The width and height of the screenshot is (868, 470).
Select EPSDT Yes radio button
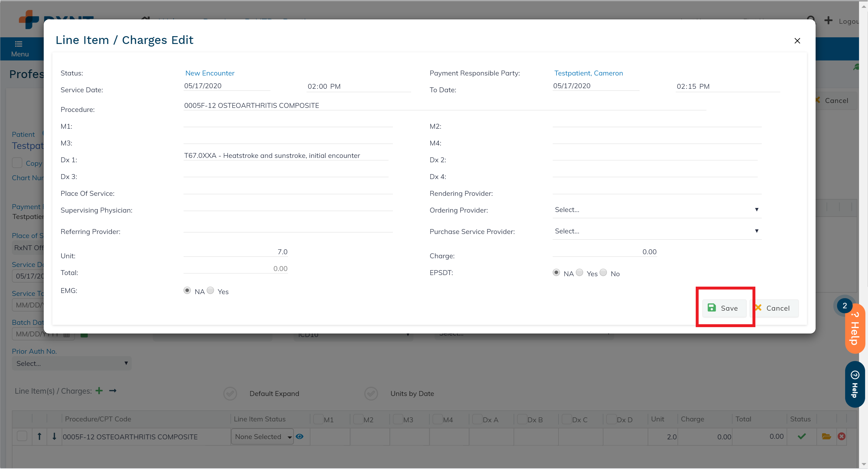[x=579, y=272]
